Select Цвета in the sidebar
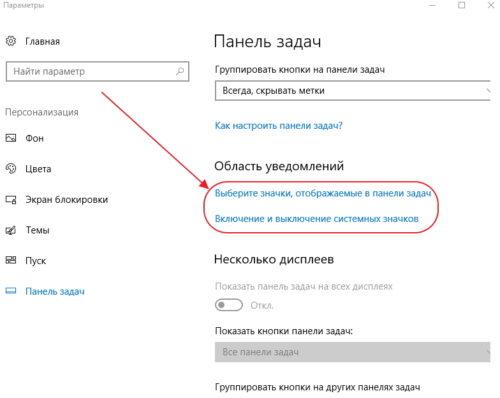 click(x=38, y=169)
